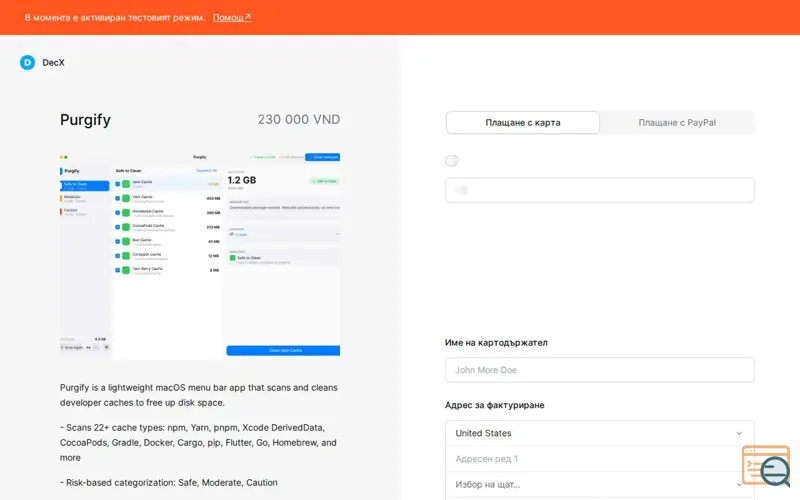The image size is (800, 500).
Task: Click the empty card details input box
Action: (599, 190)
